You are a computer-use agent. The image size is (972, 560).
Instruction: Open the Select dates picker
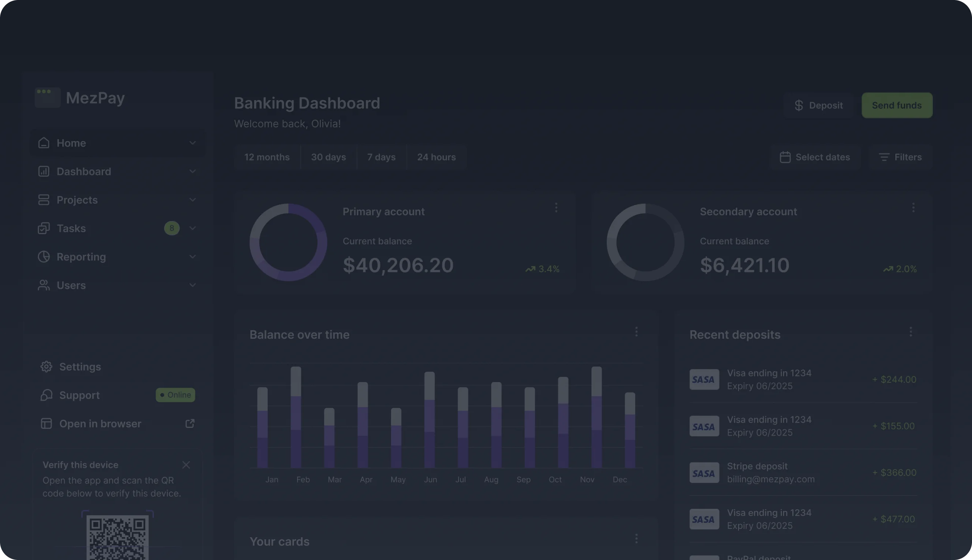click(814, 157)
